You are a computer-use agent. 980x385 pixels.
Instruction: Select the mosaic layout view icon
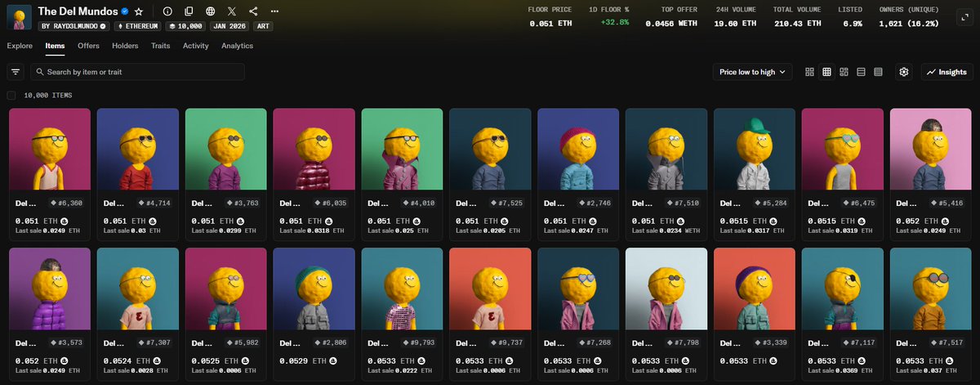click(x=844, y=72)
